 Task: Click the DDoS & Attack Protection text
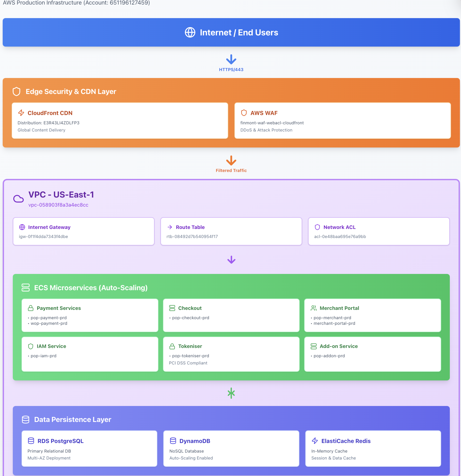pos(266,130)
